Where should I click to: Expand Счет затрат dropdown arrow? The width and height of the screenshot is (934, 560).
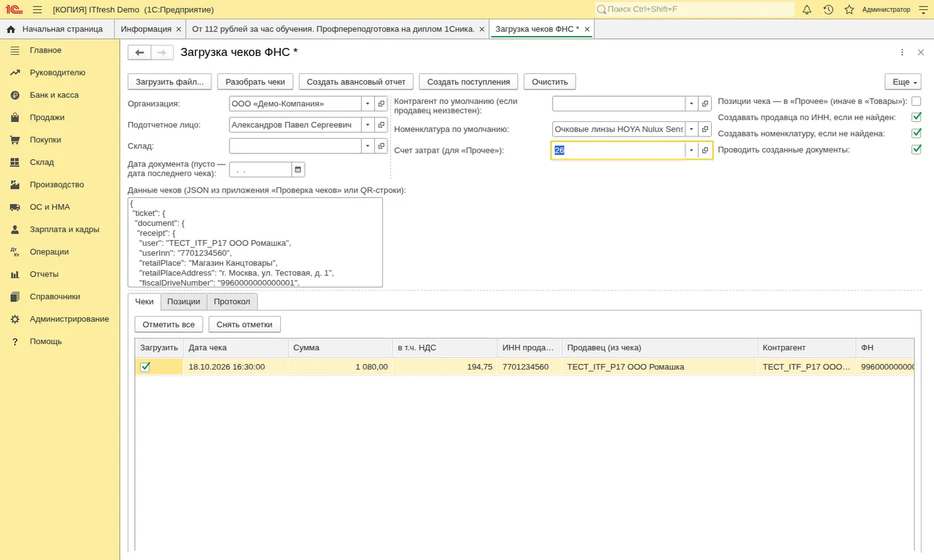[692, 151]
